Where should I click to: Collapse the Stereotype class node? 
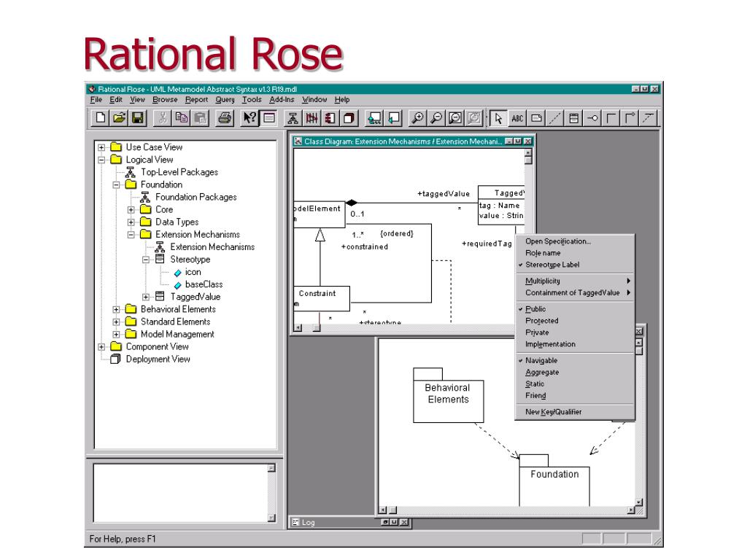pyautogui.click(x=146, y=260)
